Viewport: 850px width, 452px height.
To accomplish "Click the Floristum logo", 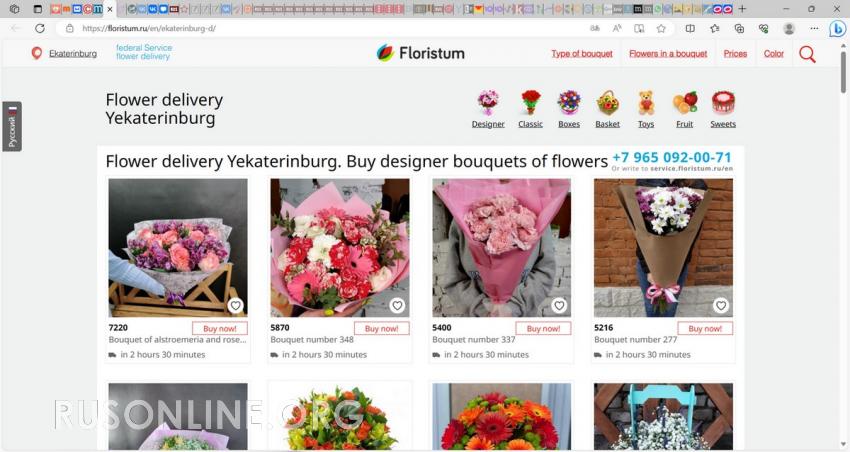I will (421, 53).
